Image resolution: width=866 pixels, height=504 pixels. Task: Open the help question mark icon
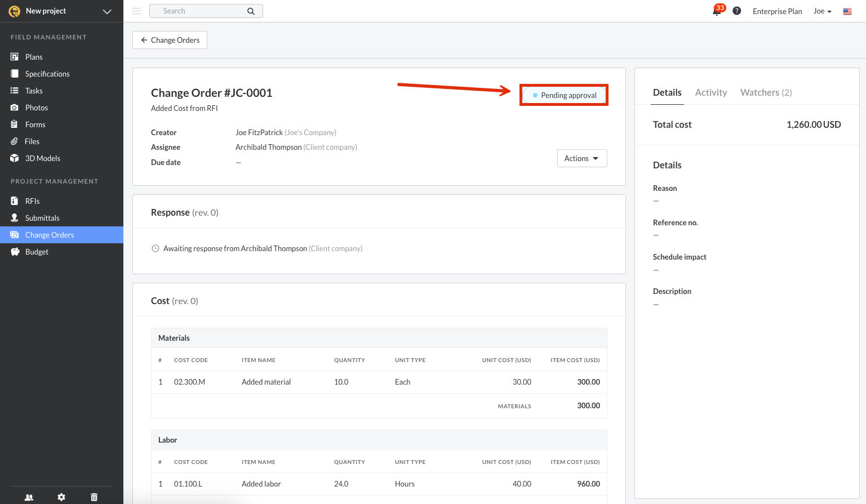coord(736,11)
